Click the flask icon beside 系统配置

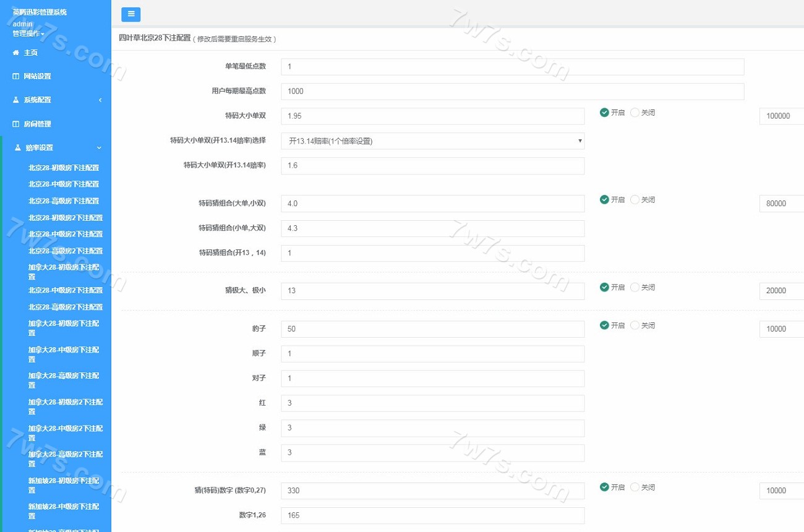(x=16, y=100)
